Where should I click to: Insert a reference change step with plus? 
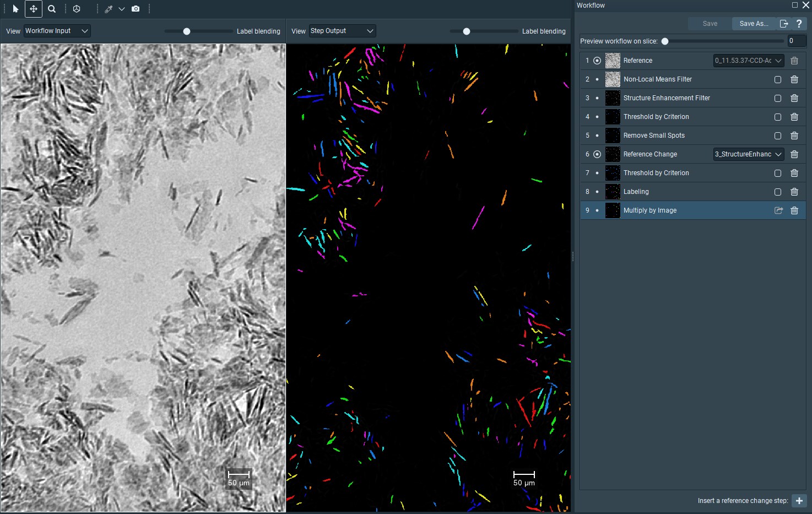click(799, 501)
